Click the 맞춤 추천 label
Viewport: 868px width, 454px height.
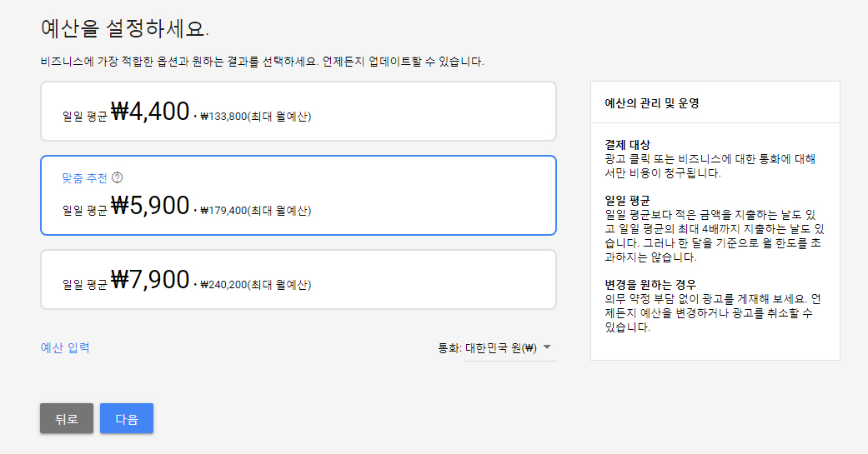coord(84,177)
